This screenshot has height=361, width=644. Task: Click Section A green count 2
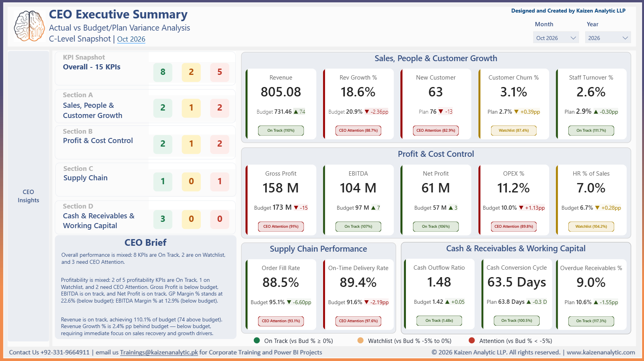click(163, 108)
